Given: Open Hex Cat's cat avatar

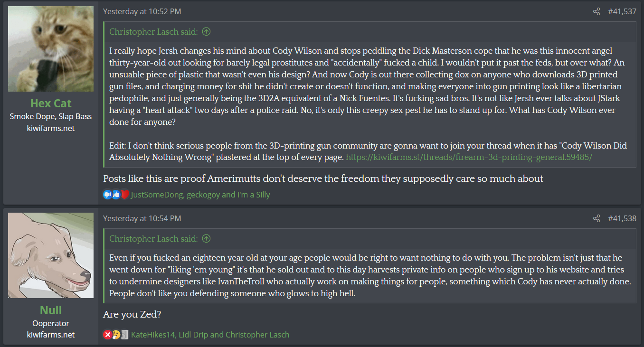Looking at the screenshot, I should pyautogui.click(x=51, y=49).
